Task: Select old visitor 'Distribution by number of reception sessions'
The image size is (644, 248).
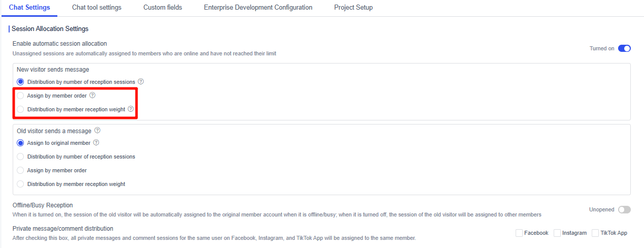Action: point(20,157)
